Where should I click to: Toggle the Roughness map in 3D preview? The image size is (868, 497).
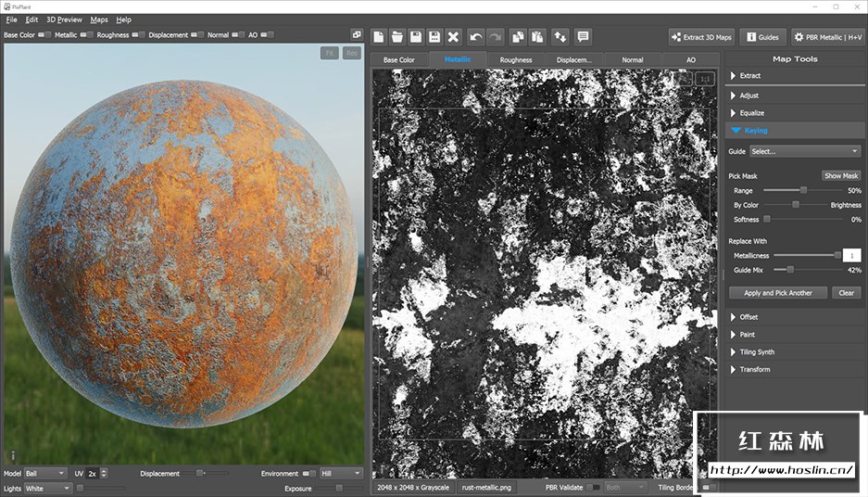(x=138, y=35)
